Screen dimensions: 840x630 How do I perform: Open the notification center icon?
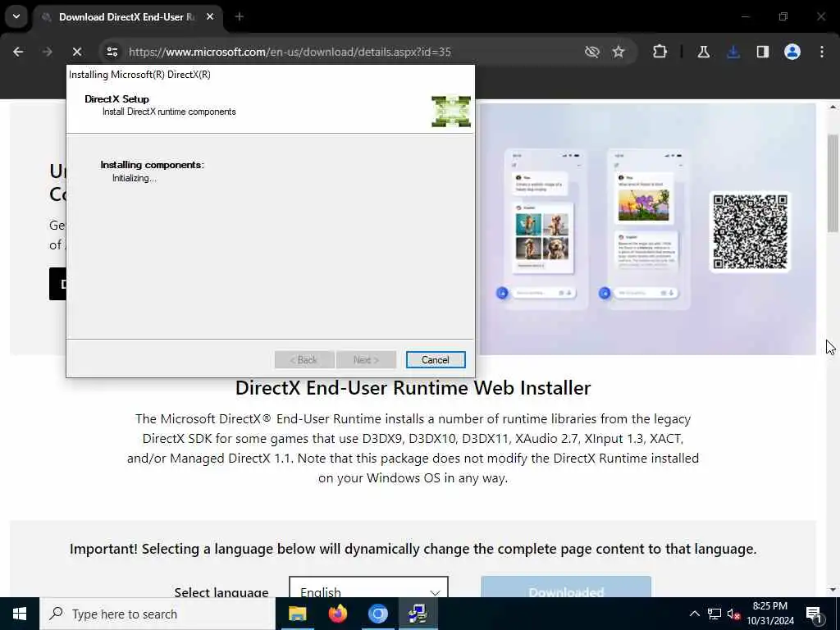(x=814, y=614)
